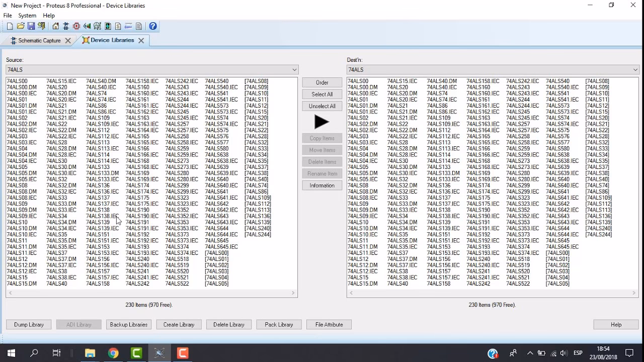
Task: Open the System menu
Action: coord(27,16)
